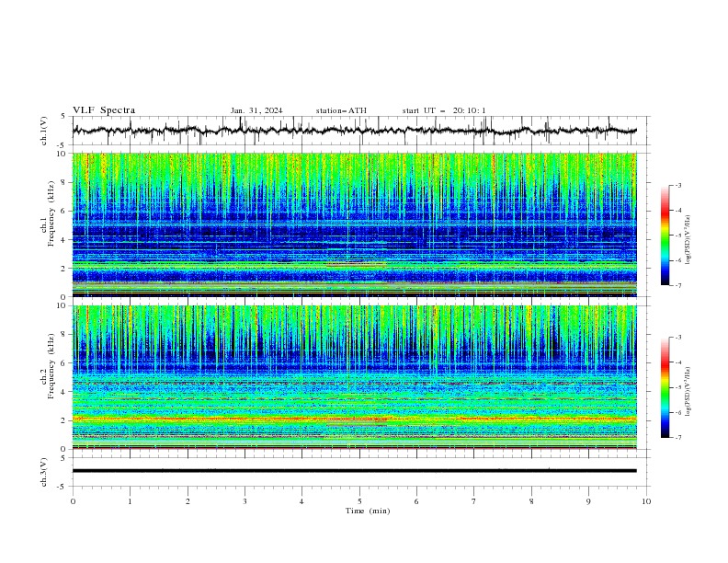728x563 pixels.
Task: Click tick label "9" on the Time axis
Action: tap(588, 501)
